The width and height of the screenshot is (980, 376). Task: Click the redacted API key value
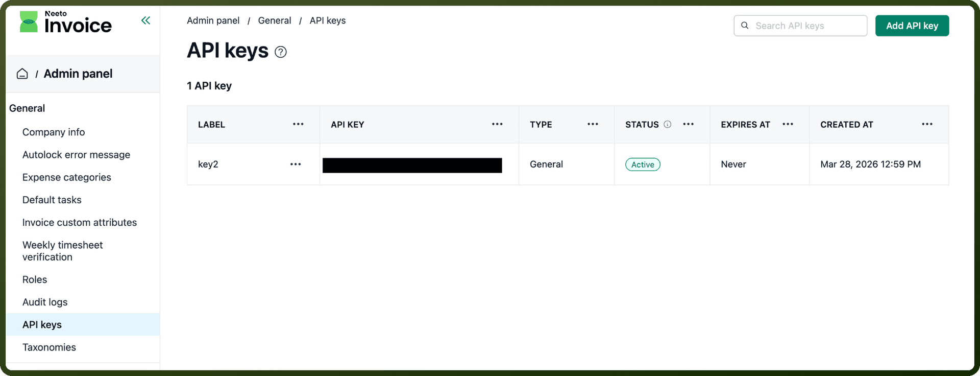(x=412, y=166)
